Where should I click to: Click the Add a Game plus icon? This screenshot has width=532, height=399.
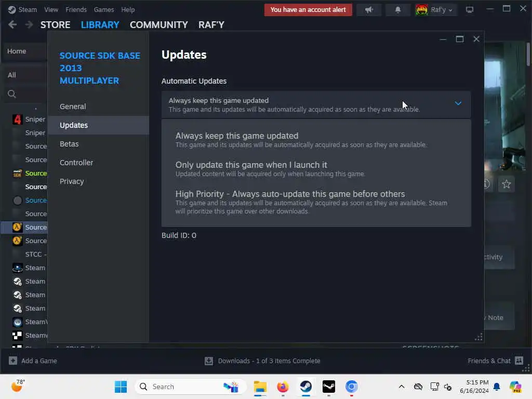click(x=13, y=361)
